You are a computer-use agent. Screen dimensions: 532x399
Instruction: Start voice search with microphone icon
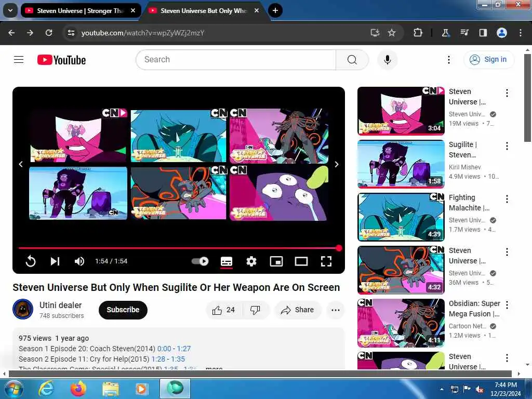[x=387, y=60]
